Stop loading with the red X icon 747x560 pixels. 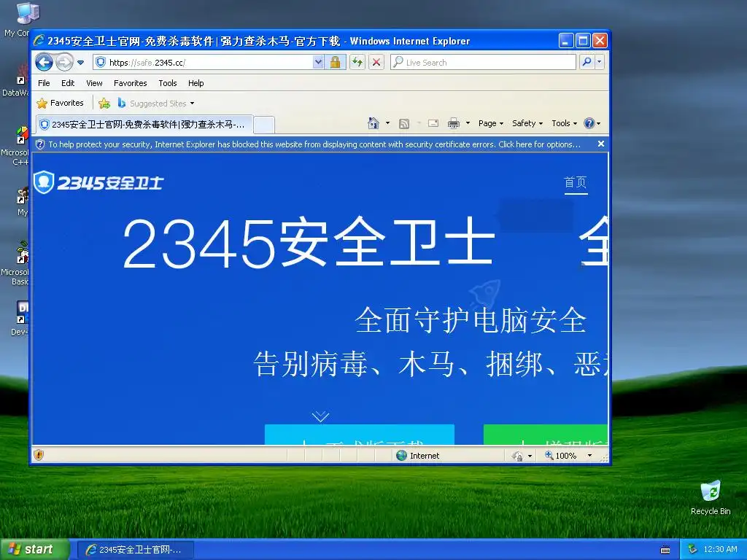click(x=376, y=63)
